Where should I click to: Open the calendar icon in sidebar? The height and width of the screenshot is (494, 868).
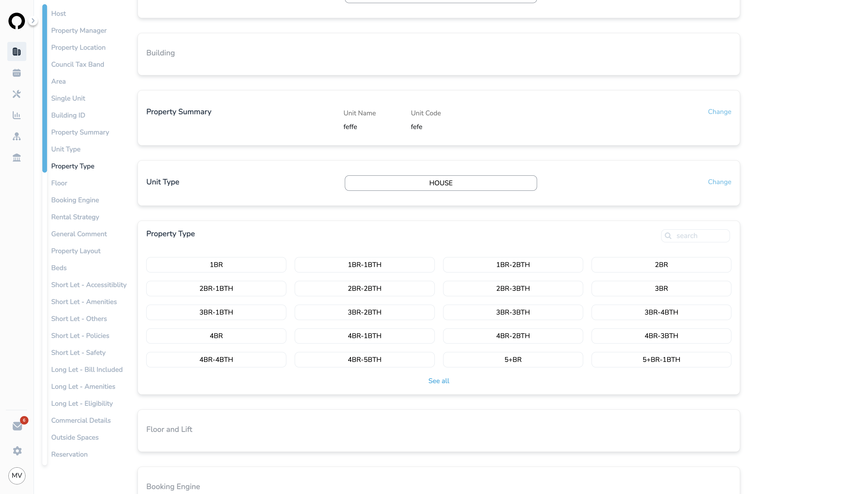click(x=17, y=73)
